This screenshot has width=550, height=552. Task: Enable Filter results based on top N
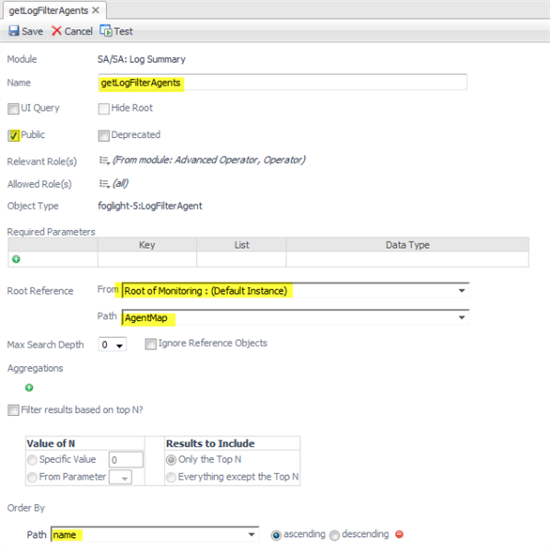pyautogui.click(x=13, y=410)
